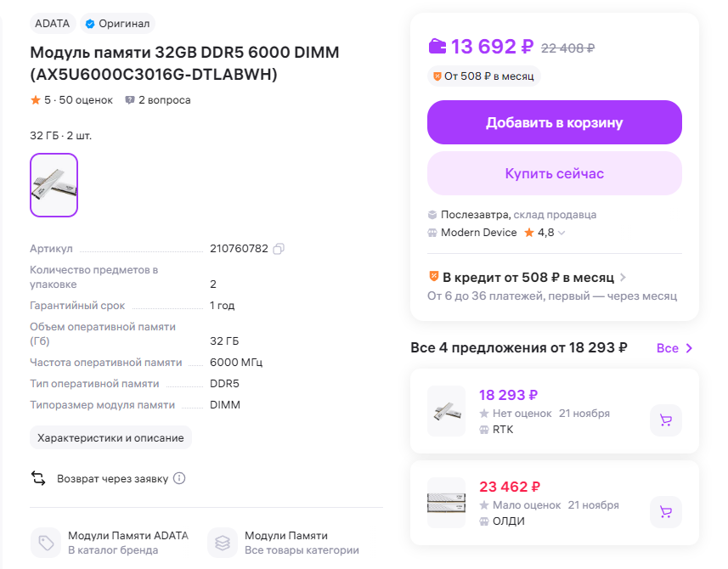This screenshot has width=728, height=569.
Task: Click the questions speech bubble icon
Action: (130, 100)
